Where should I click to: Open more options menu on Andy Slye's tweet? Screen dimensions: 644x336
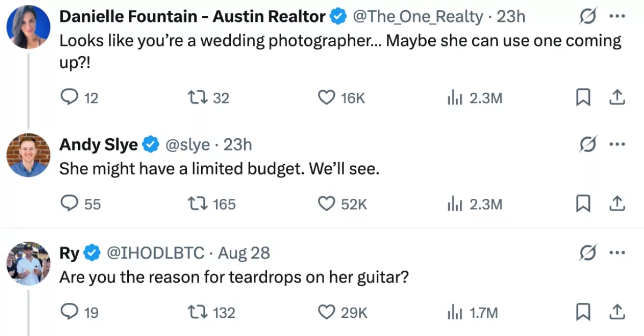pos(617,144)
